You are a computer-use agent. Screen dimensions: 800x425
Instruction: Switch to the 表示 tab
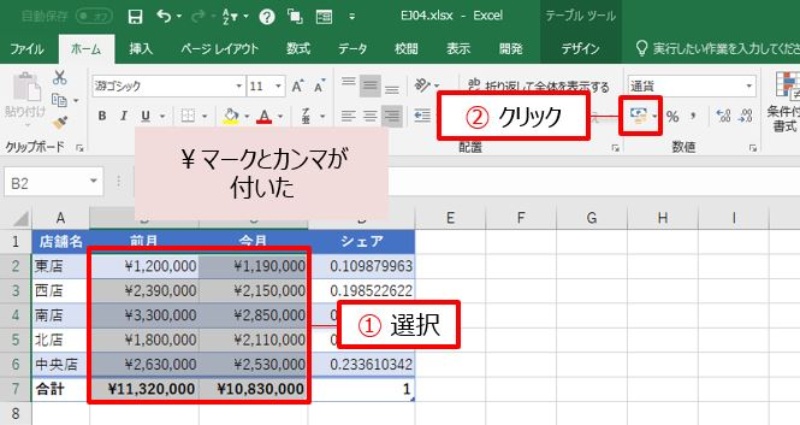click(458, 48)
